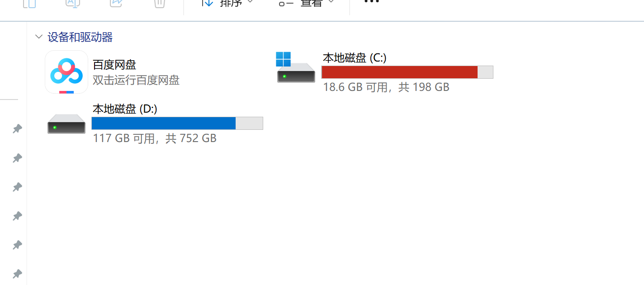Click the share icon in the toolbar
This screenshot has height=285, width=644.
coord(116,4)
